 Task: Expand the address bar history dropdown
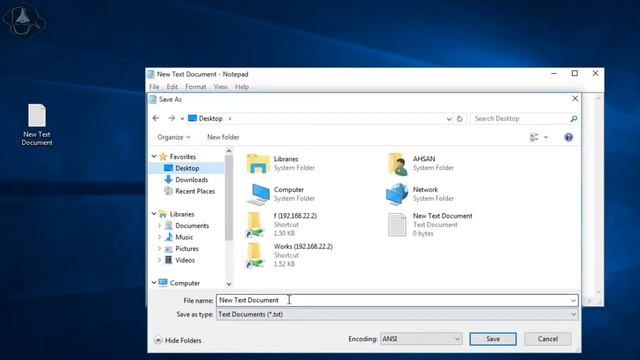tap(449, 119)
